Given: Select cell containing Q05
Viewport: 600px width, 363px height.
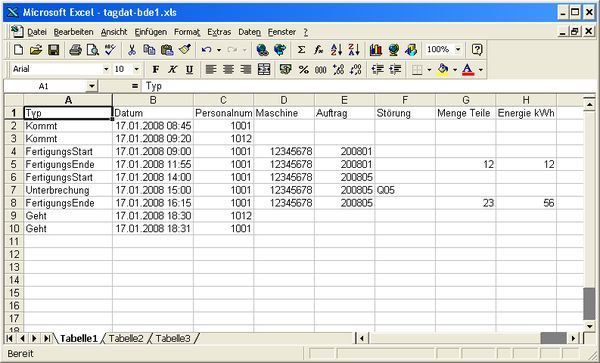Looking at the screenshot, I should click(x=405, y=190).
